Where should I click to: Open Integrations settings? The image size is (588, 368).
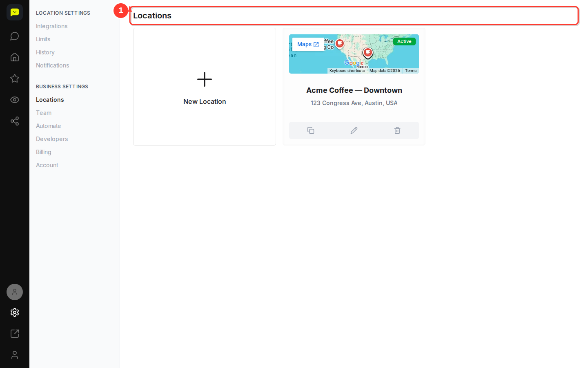click(51, 26)
